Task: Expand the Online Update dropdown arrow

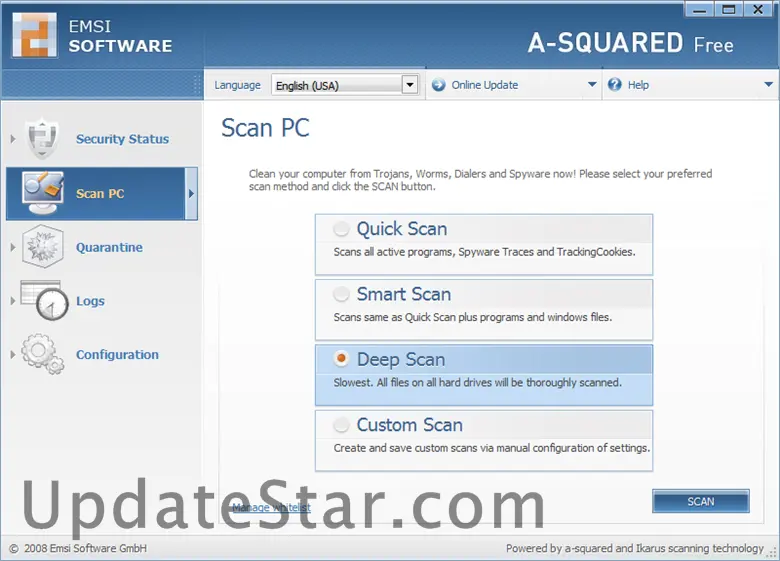Action: 592,85
